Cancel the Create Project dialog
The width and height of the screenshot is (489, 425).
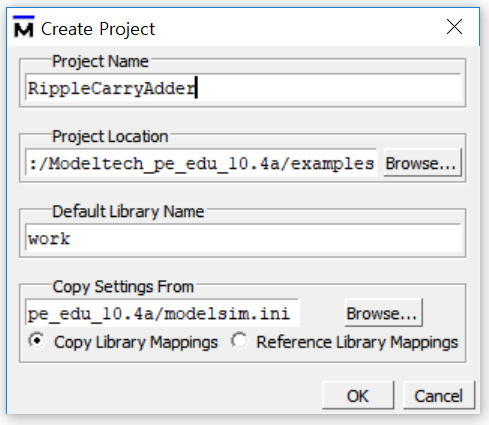point(439,396)
